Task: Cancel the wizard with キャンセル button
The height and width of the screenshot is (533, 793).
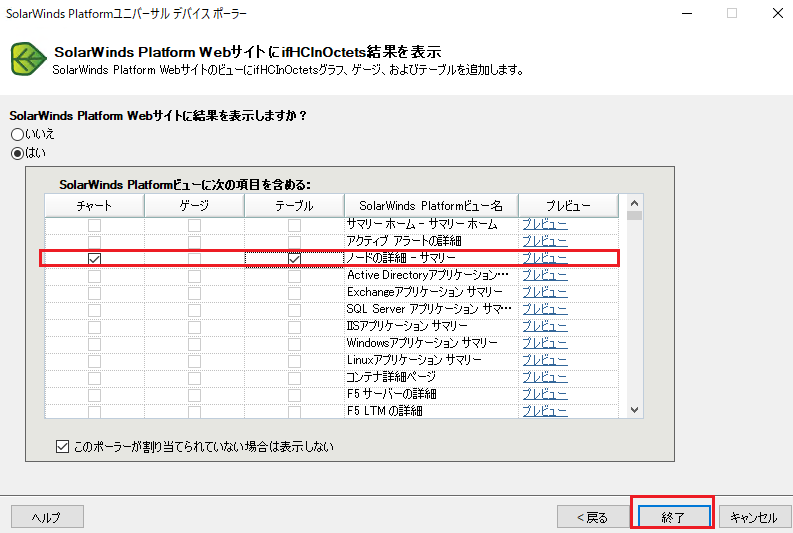Action: (x=754, y=517)
